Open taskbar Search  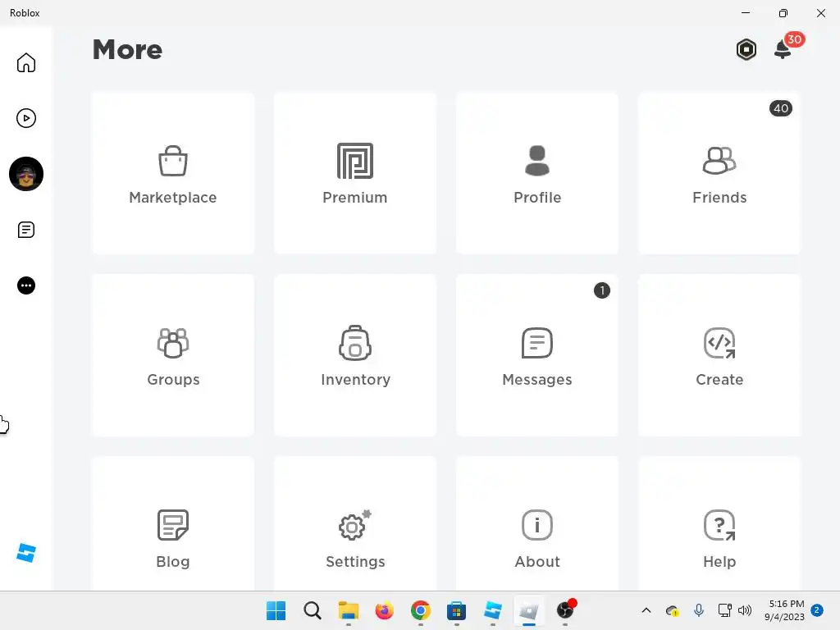[313, 610]
